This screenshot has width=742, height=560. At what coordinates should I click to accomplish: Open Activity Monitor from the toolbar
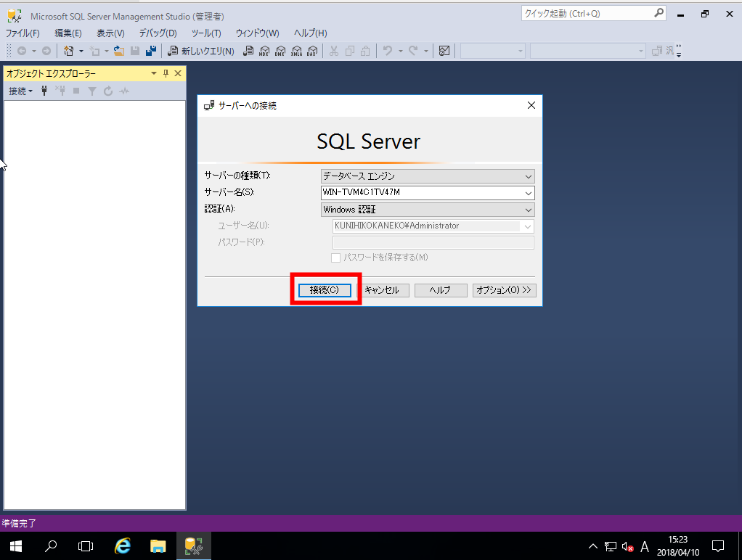click(x=444, y=51)
